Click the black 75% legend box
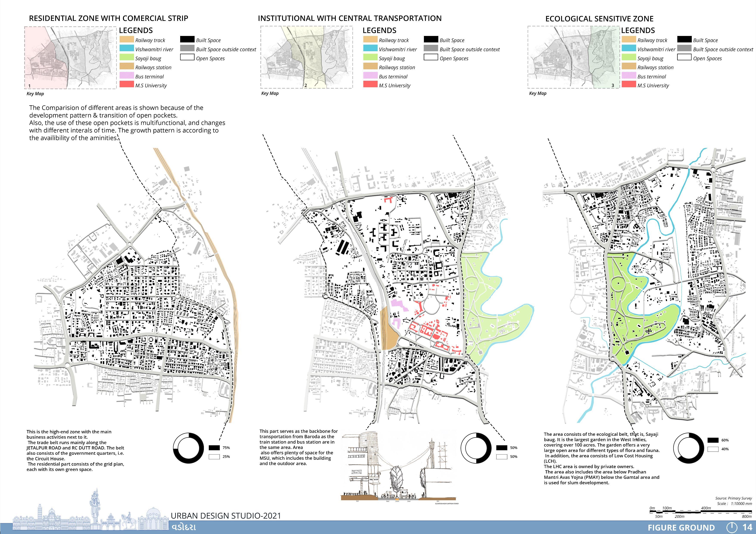Screen dimensions: 756x534 214,448
